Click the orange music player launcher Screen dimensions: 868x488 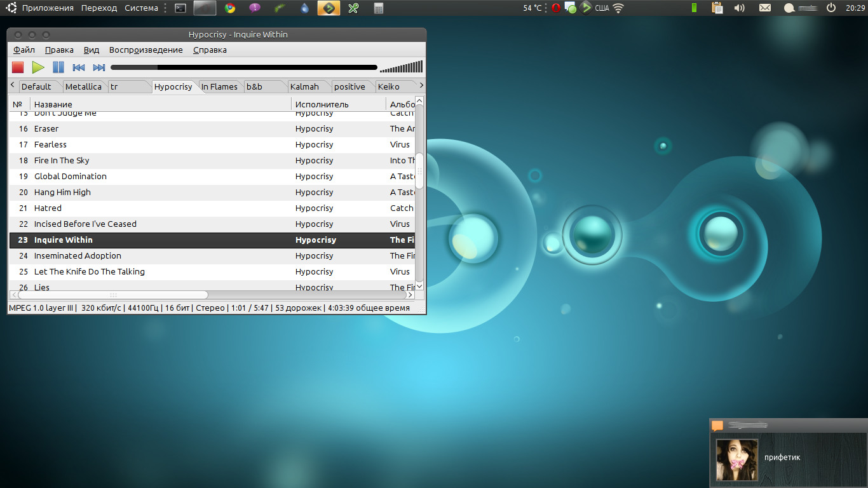click(x=329, y=8)
